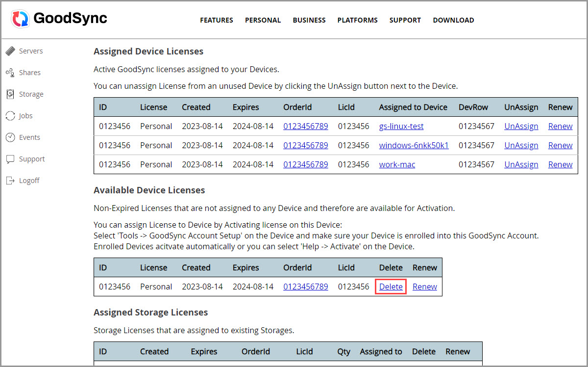Renew the windows-6nkk50k1 license

pyautogui.click(x=560, y=145)
